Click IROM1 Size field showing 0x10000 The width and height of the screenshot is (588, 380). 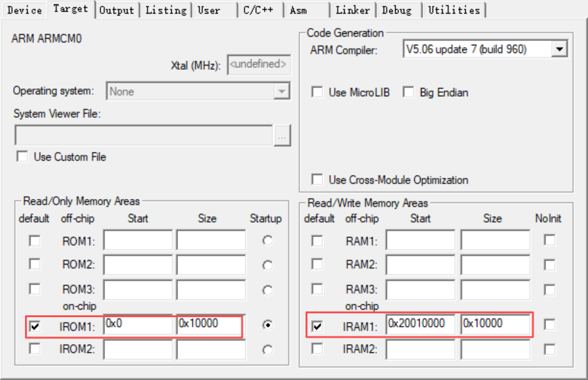(x=211, y=324)
